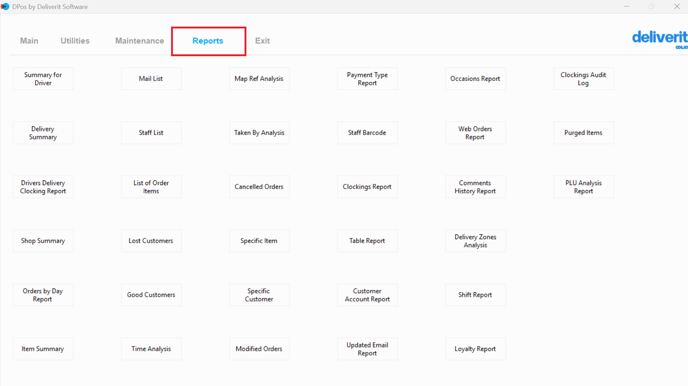Open the Loyalty Report

[475, 349]
